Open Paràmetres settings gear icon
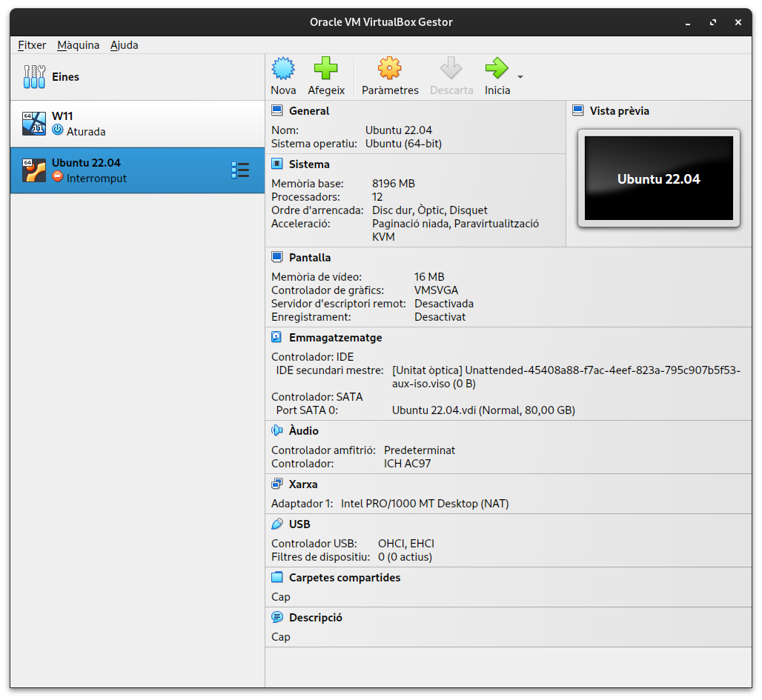 pyautogui.click(x=390, y=69)
